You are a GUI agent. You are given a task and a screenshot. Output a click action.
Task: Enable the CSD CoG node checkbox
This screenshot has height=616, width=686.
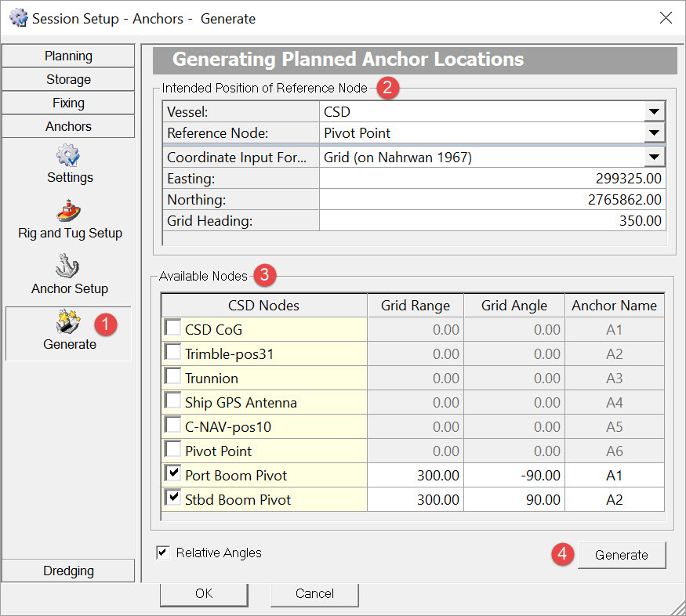(x=172, y=328)
